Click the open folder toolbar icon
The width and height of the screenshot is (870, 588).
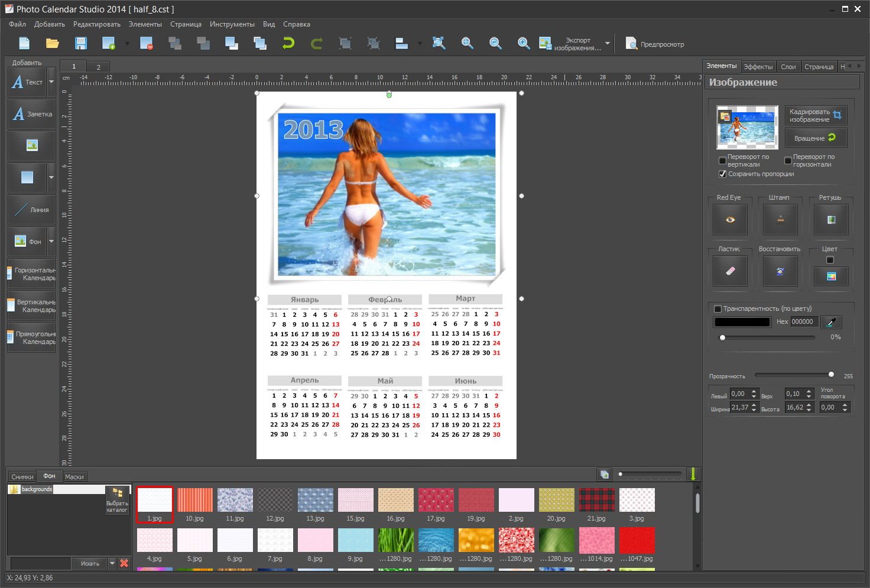click(x=53, y=43)
